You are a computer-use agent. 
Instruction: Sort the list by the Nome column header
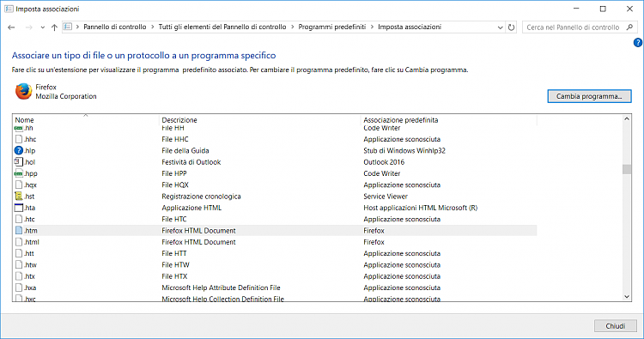[x=85, y=120]
